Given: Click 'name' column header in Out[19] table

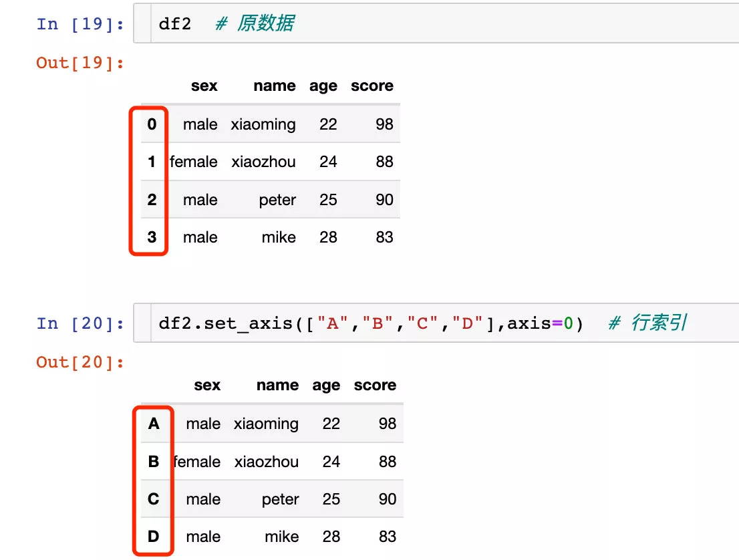Looking at the screenshot, I should (x=275, y=86).
